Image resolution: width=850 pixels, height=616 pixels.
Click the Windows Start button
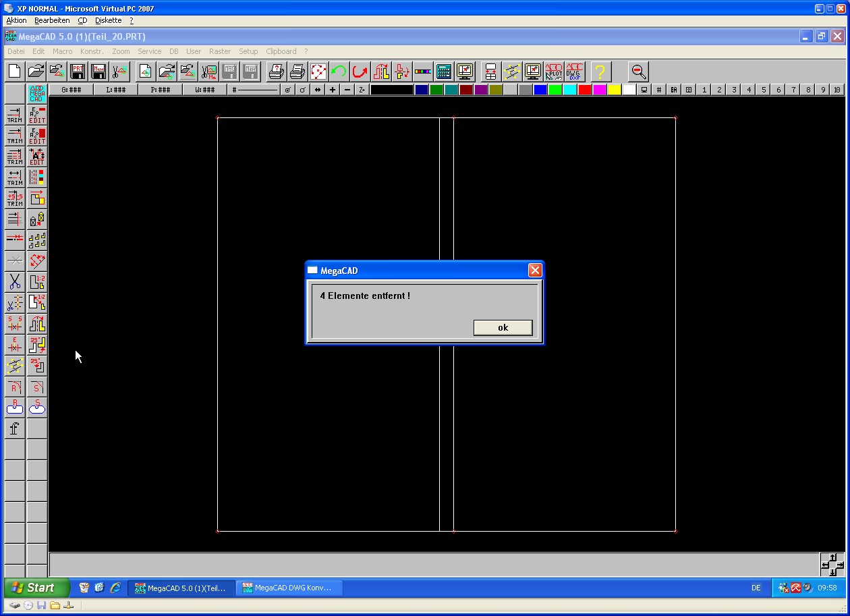point(36,588)
